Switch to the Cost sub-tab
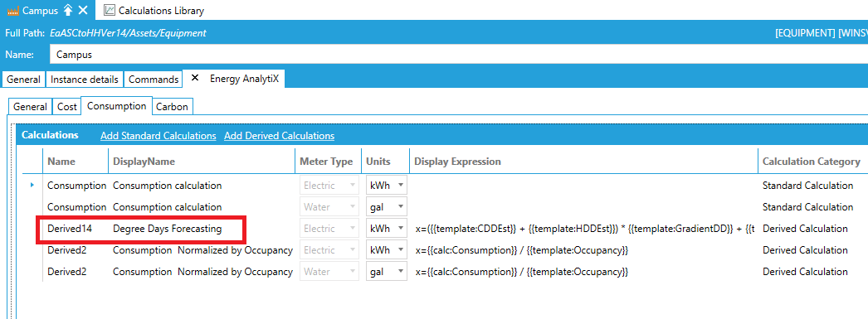This screenshot has width=868, height=319. 67,107
